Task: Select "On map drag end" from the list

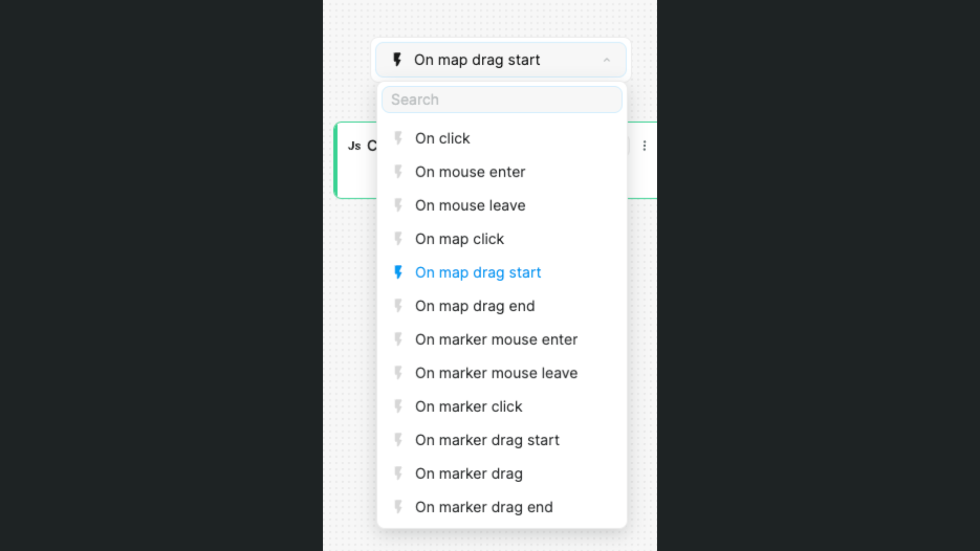Action: [x=475, y=306]
